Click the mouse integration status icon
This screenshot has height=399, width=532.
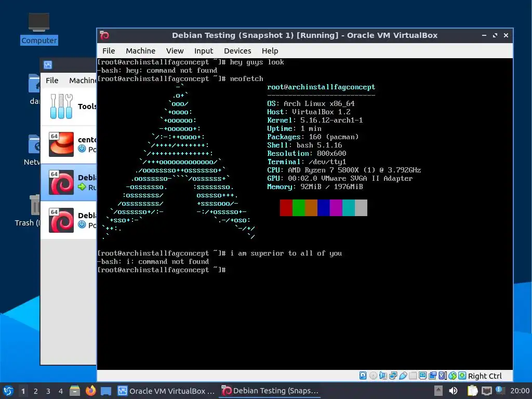pyautogui.click(x=453, y=376)
